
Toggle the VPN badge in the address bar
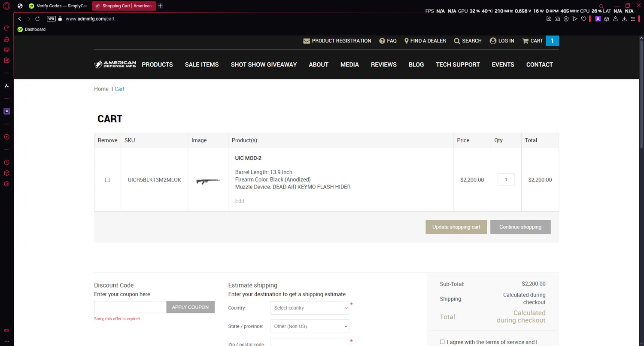[51, 19]
